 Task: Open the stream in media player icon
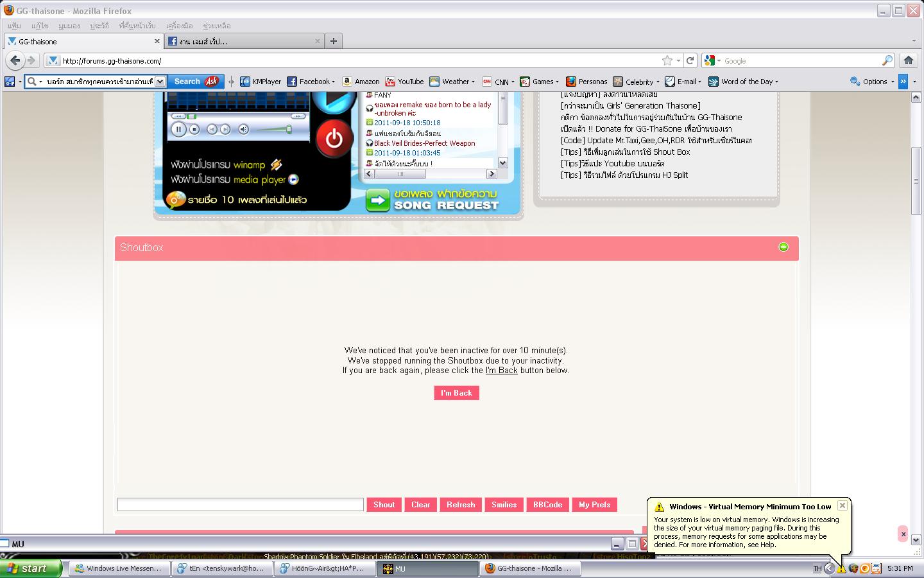pos(293,180)
